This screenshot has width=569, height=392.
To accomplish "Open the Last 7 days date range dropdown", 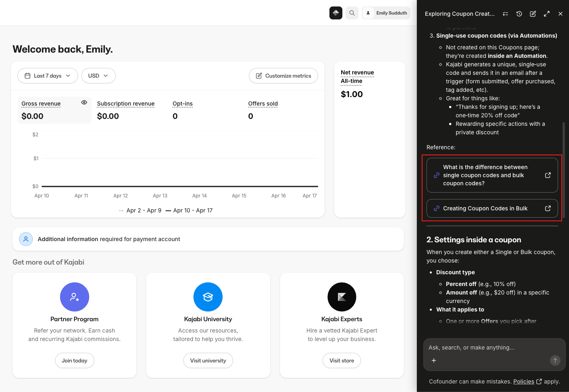I will click(x=47, y=76).
